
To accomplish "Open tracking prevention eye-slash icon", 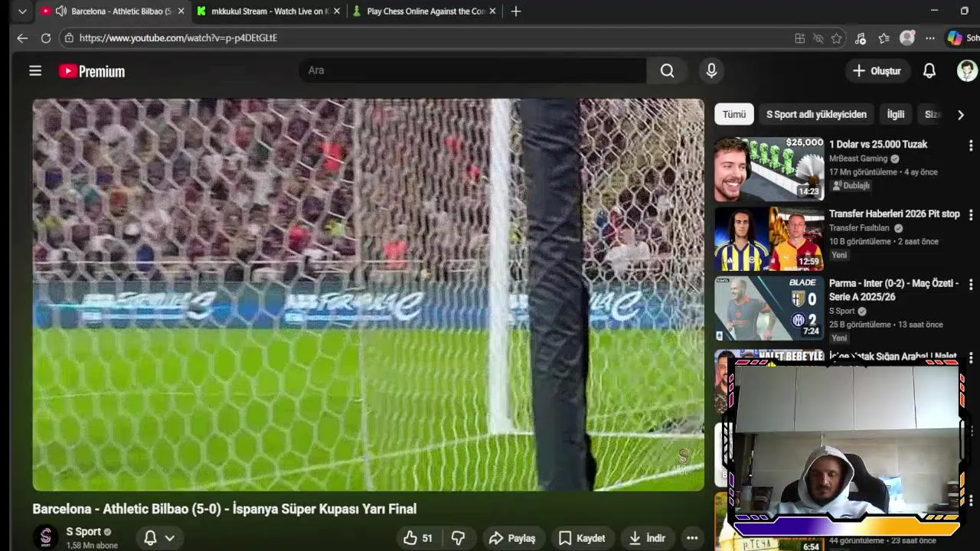I will pos(818,38).
